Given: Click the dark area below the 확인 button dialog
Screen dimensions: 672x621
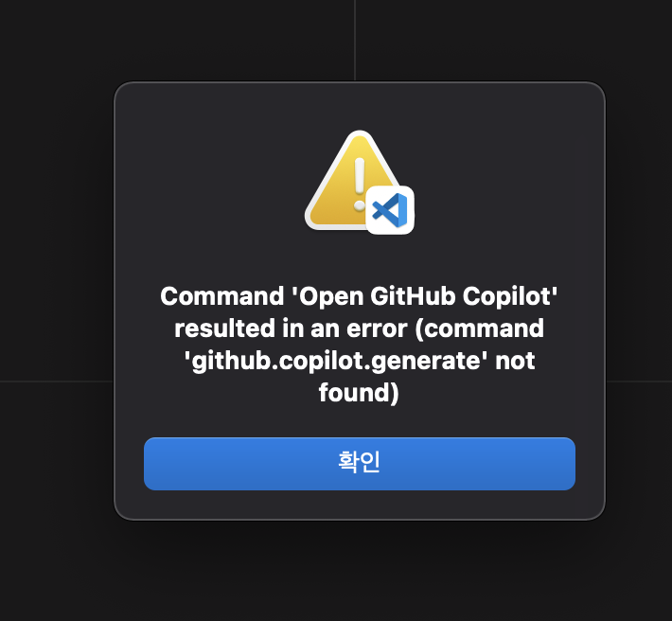Looking at the screenshot, I should pyautogui.click(x=359, y=572).
